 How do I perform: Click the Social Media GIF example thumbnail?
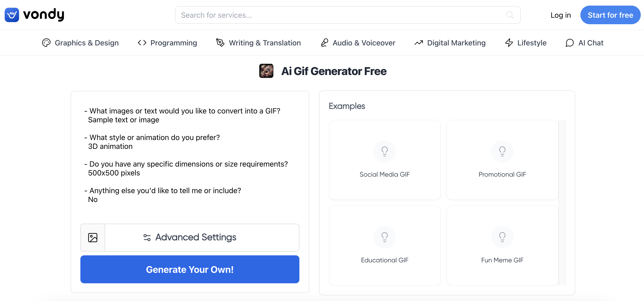click(x=384, y=160)
